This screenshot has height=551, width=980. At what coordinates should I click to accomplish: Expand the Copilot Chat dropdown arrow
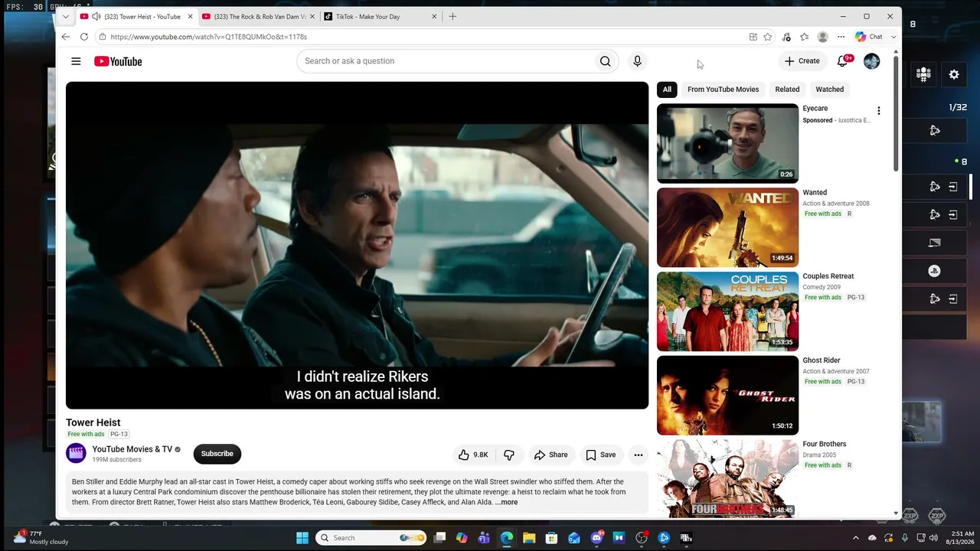click(893, 37)
